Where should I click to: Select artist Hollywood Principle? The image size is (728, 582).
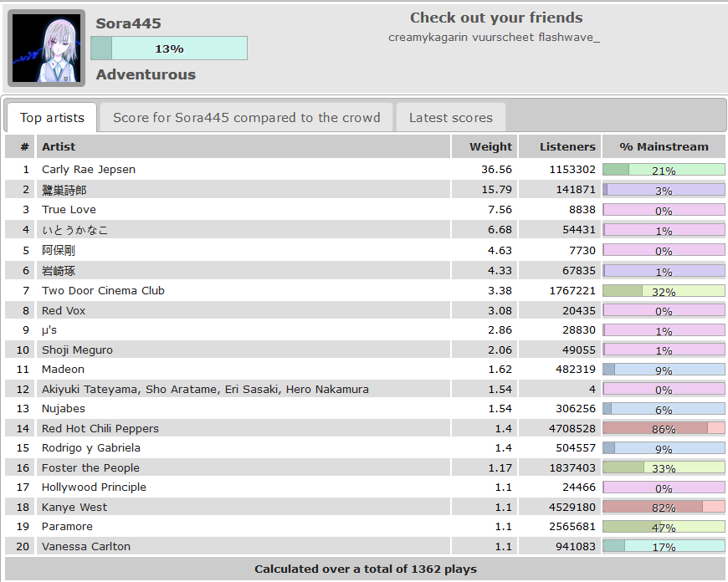click(x=94, y=487)
